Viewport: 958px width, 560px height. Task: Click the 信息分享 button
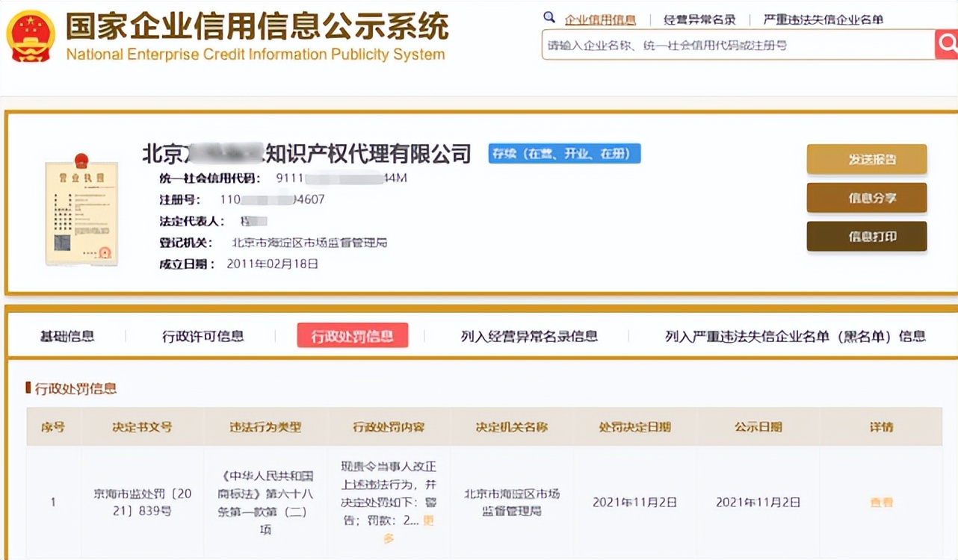pos(866,199)
